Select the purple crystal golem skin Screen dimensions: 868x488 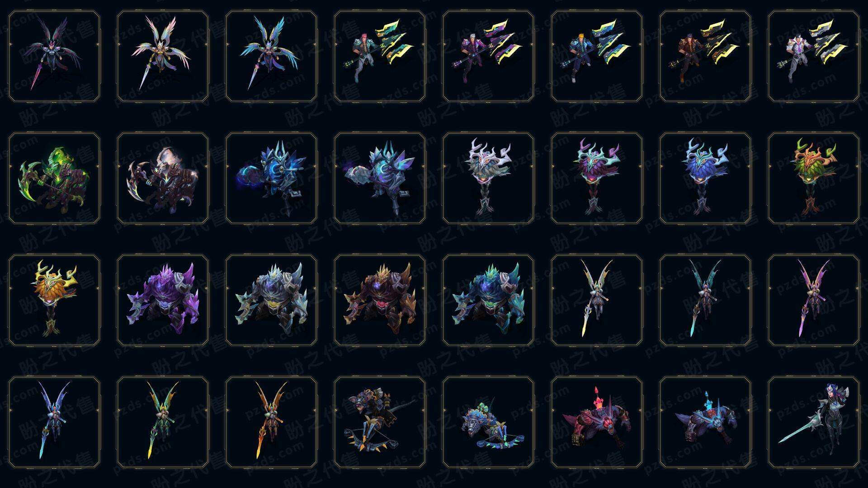point(163,300)
